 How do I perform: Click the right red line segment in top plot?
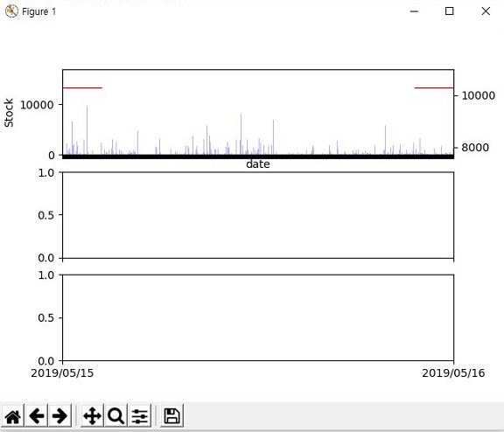click(x=434, y=87)
